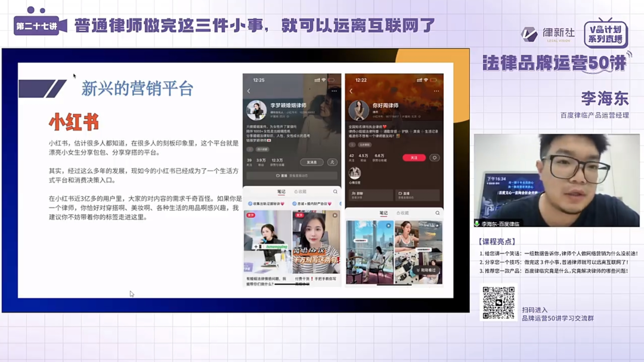644x362 pixels.
Task: Click 品牌运营50讲学习交流群 caption
Action: point(558,318)
